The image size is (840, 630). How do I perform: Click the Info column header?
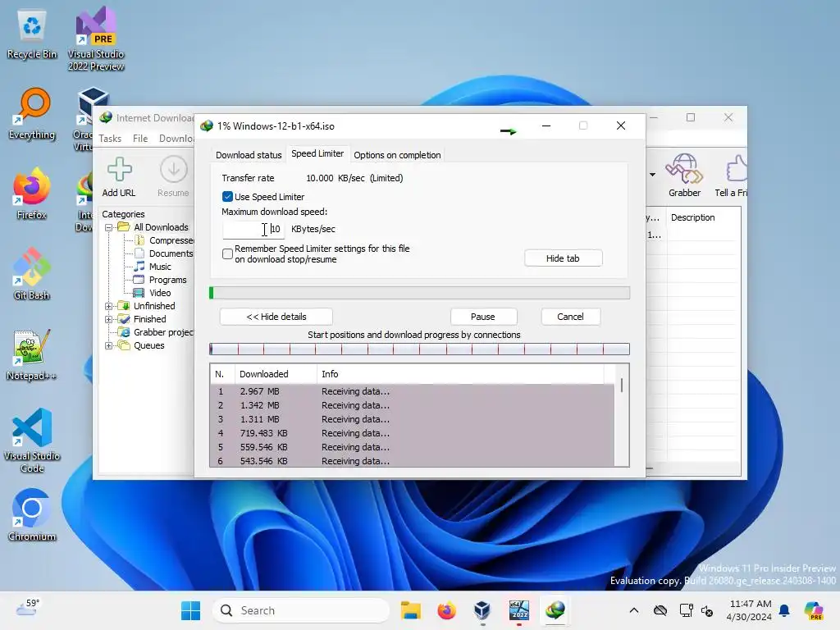tap(461, 374)
